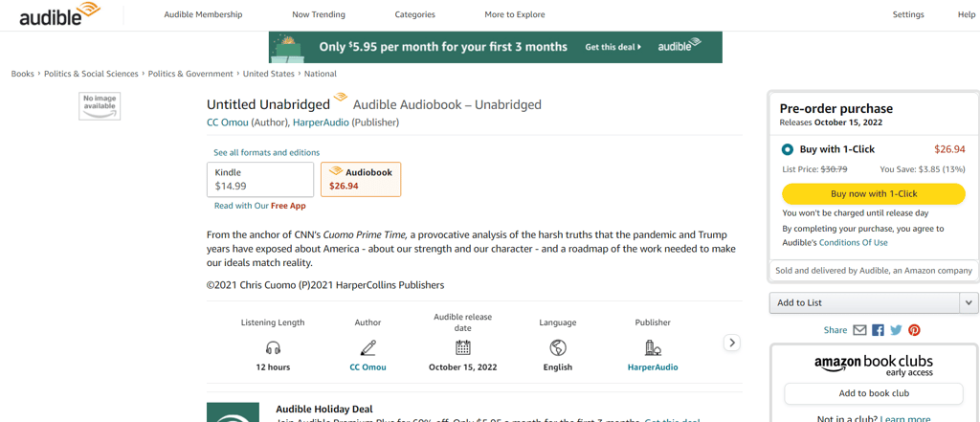The image size is (980, 422).
Task: Open Learn more book club link
Action: coord(904,419)
